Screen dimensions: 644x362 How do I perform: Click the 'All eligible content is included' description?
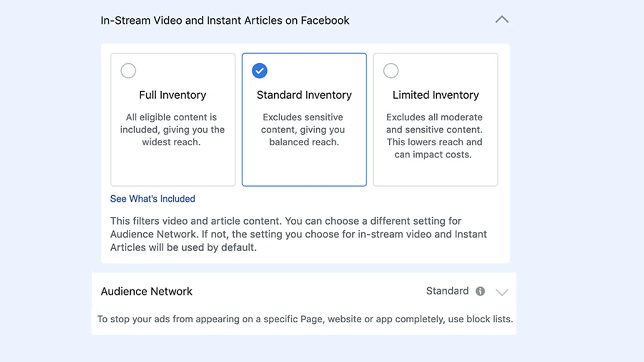point(172,130)
